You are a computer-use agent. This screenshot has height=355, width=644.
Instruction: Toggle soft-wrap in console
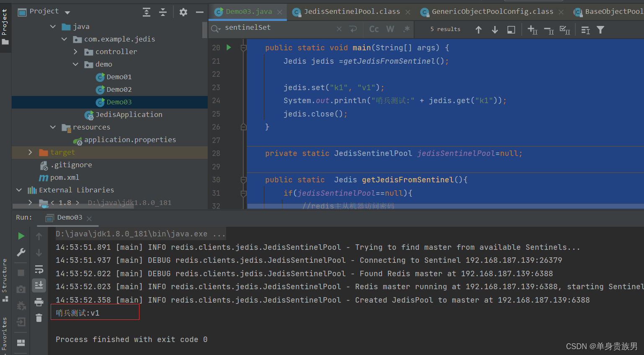coord(39,269)
